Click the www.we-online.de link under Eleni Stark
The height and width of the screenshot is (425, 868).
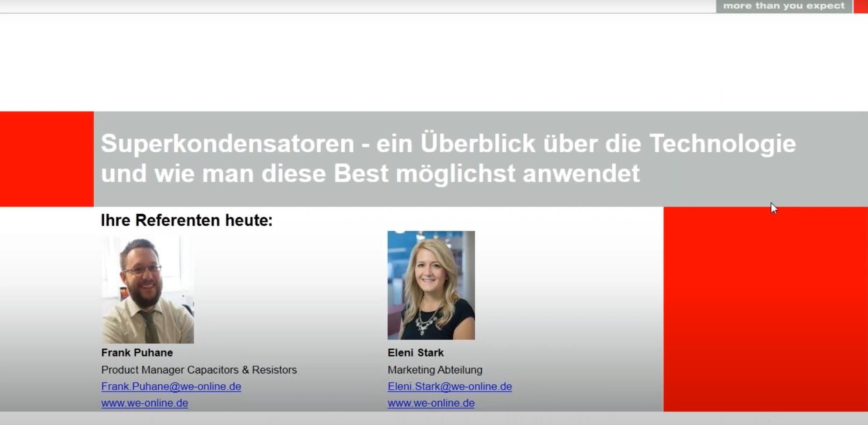pyautogui.click(x=431, y=403)
